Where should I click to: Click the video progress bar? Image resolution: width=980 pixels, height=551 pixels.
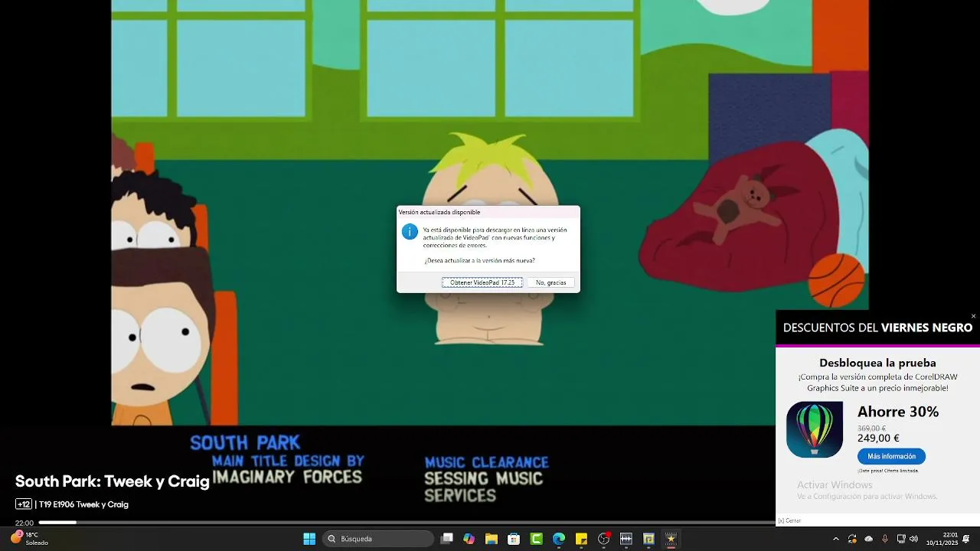(406, 523)
